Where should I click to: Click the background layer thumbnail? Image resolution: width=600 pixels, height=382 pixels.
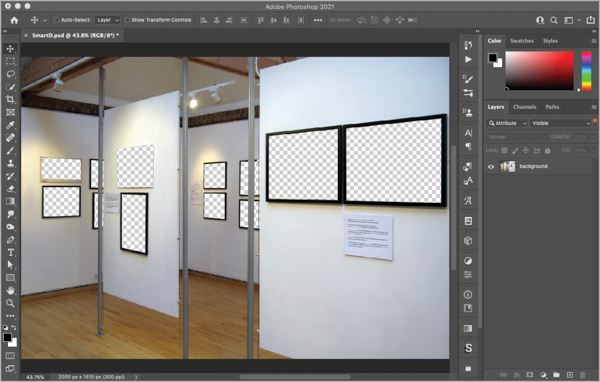pyautogui.click(x=508, y=167)
